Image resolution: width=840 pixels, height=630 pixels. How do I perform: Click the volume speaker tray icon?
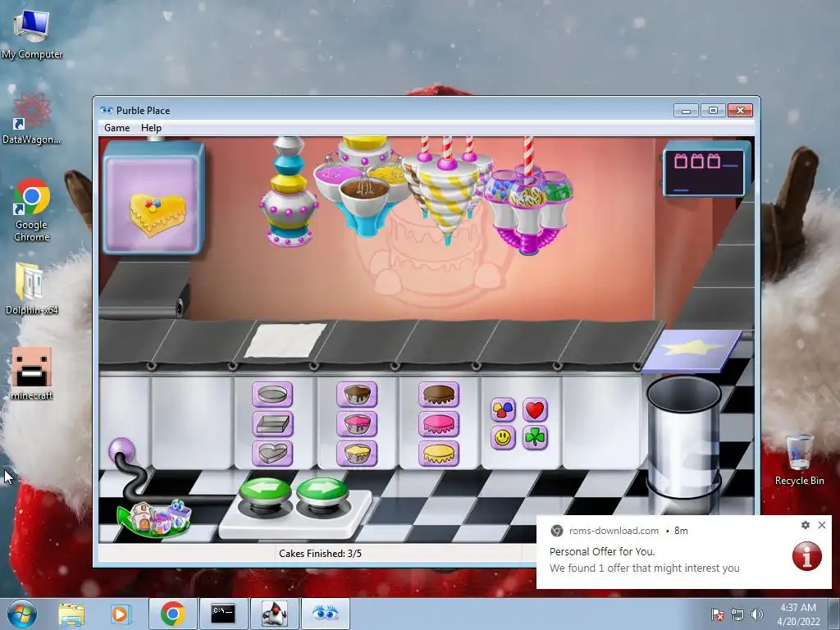(x=757, y=614)
